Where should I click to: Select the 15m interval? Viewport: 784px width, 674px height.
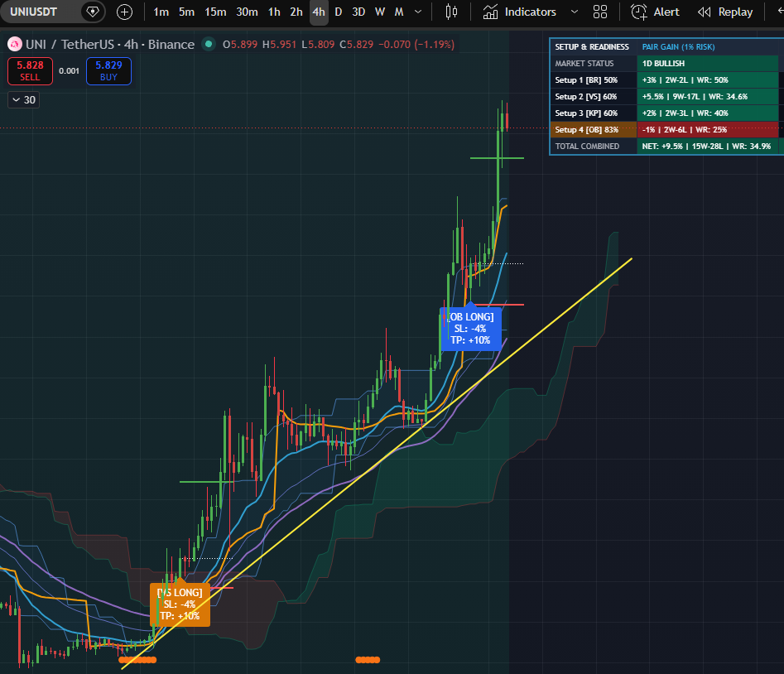pos(215,12)
